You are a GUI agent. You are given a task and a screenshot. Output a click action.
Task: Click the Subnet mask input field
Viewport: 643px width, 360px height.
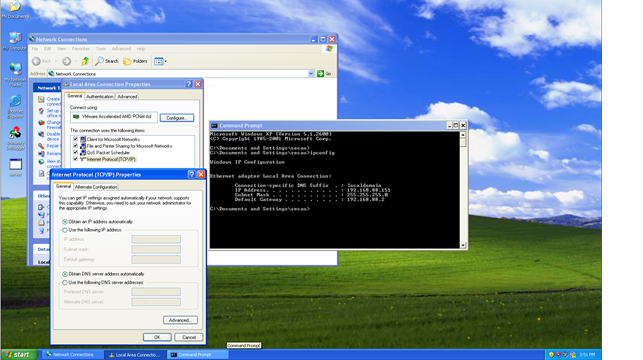point(156,249)
